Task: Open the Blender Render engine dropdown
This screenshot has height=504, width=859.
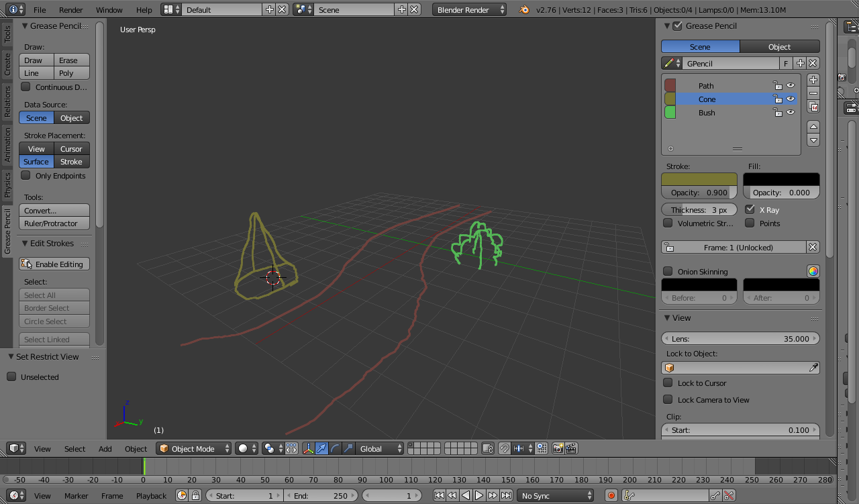Action: (470, 10)
